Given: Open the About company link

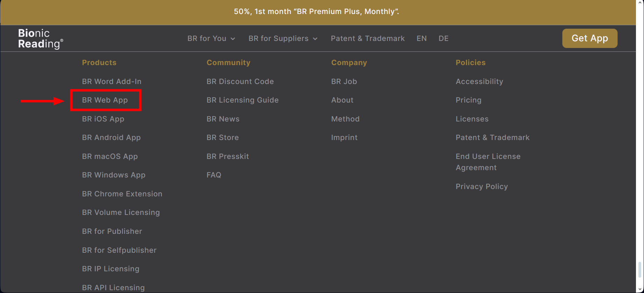Looking at the screenshot, I should click(x=342, y=100).
